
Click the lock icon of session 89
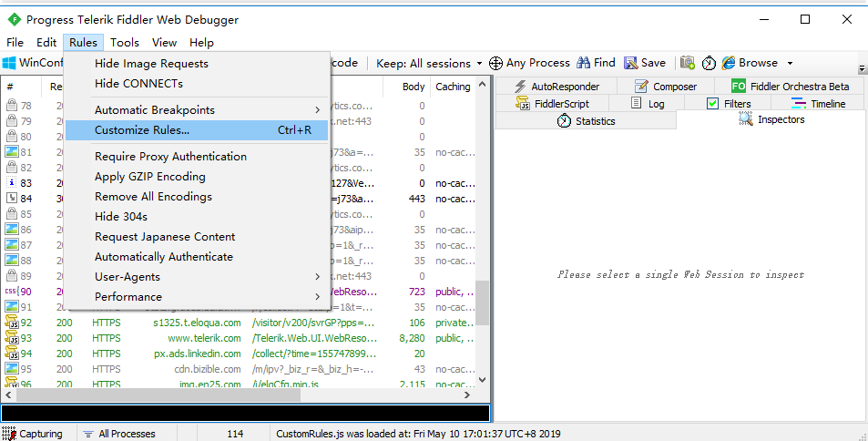tap(11, 276)
